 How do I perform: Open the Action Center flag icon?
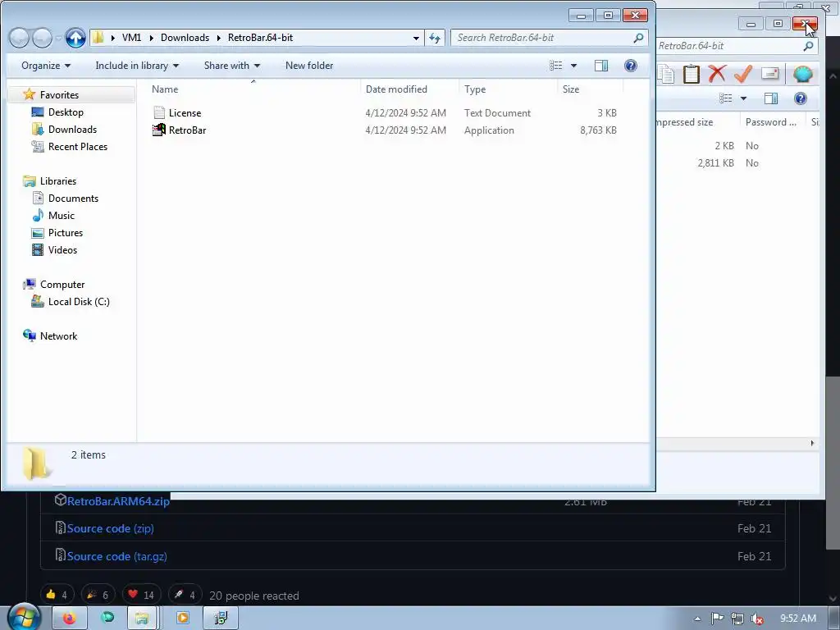click(x=717, y=619)
